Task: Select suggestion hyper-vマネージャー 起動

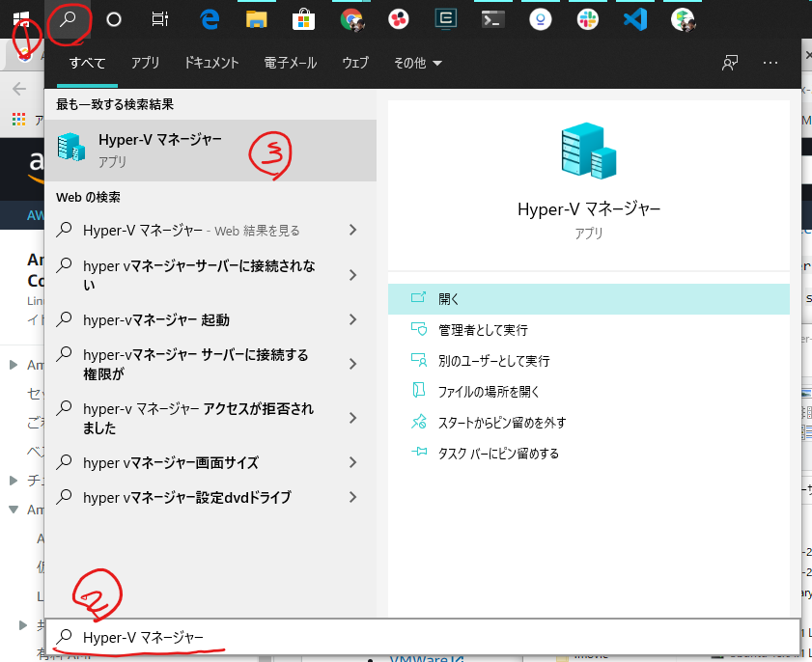Action: (x=155, y=319)
